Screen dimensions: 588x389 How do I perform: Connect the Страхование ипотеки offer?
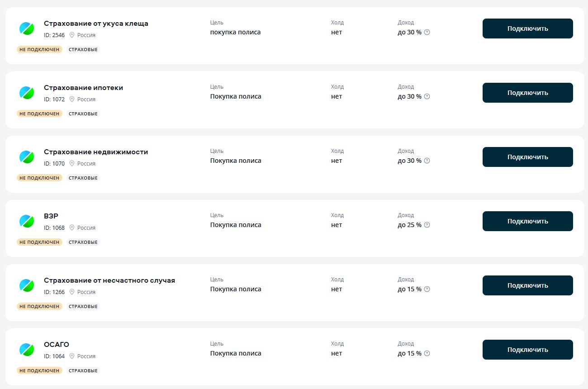(x=528, y=93)
